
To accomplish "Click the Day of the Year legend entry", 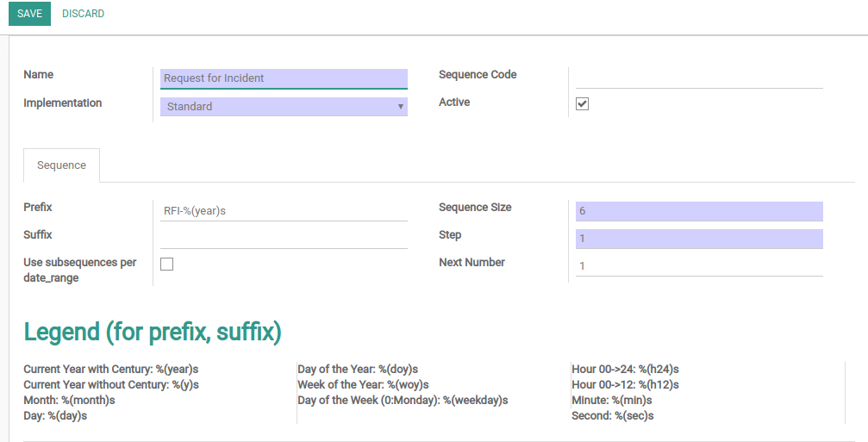I will pyautogui.click(x=358, y=369).
